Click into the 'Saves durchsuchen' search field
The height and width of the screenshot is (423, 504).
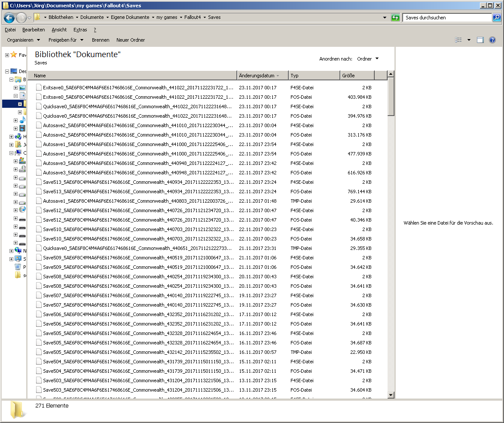coord(447,18)
